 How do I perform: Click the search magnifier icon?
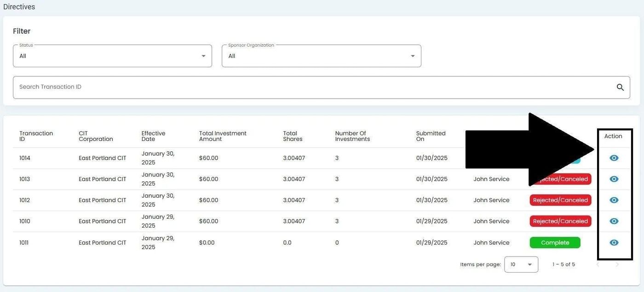click(x=620, y=88)
